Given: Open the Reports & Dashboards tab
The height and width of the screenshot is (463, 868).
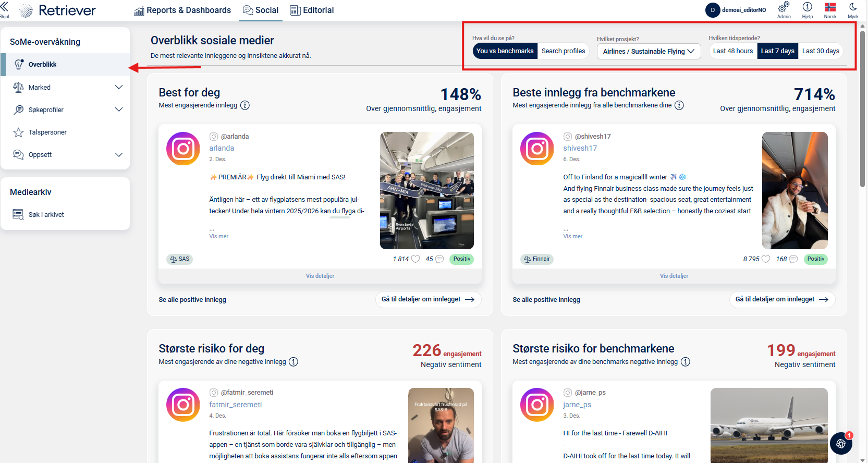Looking at the screenshot, I should (x=182, y=10).
